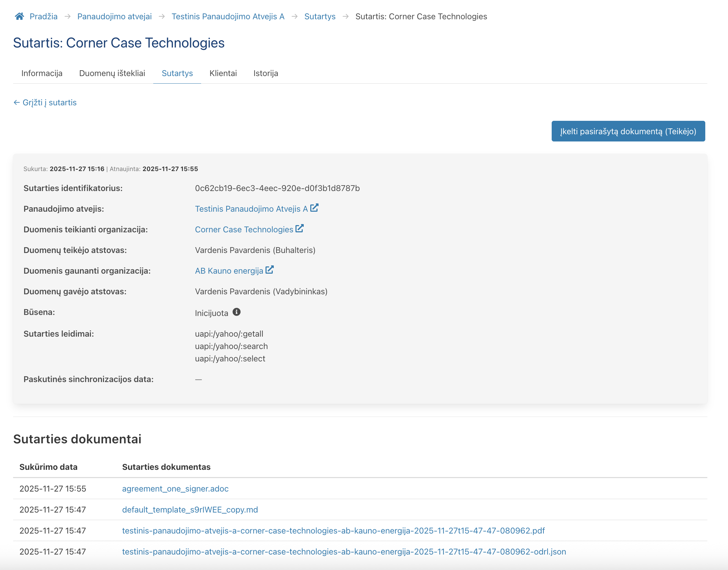Click Sukurta date 2025-11-27 15:16
728x570 pixels.
pyautogui.click(x=77, y=169)
